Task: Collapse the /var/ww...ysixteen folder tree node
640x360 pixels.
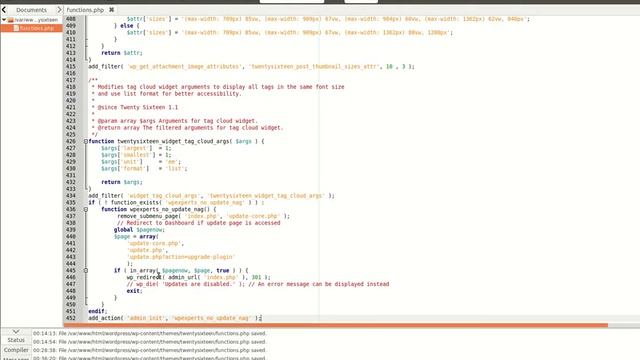Action: point(4,20)
